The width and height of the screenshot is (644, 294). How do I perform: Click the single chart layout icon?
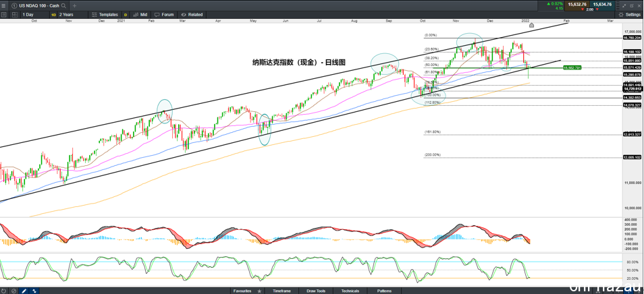(3, 14)
